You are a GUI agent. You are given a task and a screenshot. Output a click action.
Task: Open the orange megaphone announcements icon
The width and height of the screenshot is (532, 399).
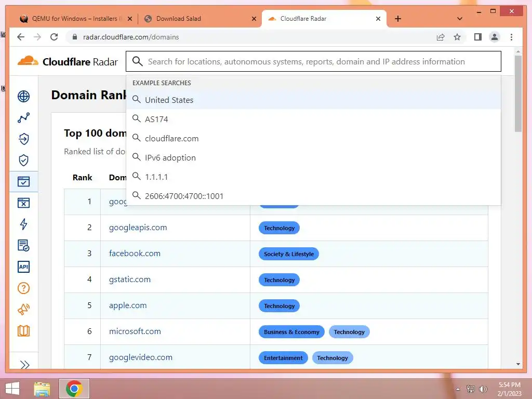click(x=23, y=310)
